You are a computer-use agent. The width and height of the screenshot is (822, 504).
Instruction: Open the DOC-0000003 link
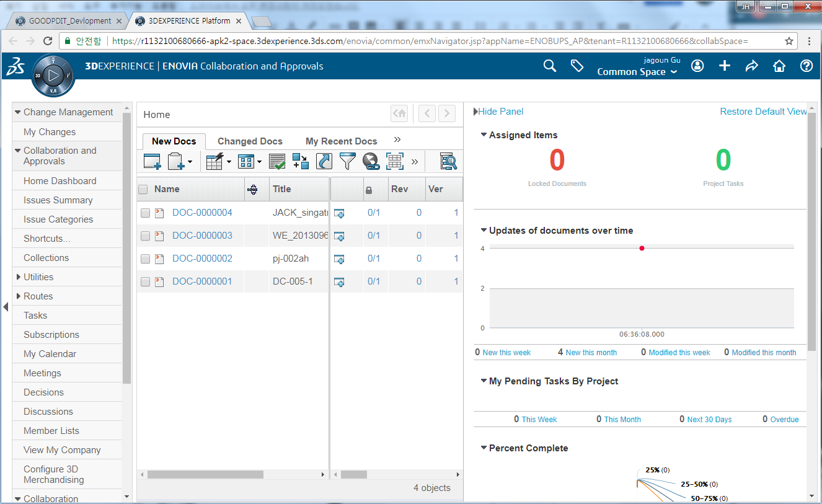202,236
